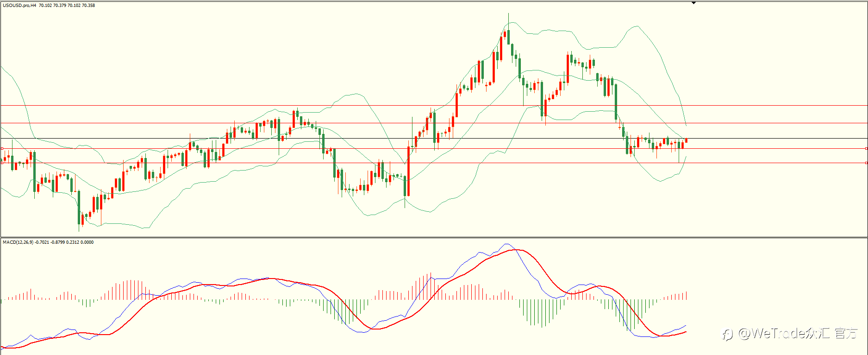Image resolution: width=868 pixels, height=355 pixels.
Task: Select the black horizontal line
Action: (434, 138)
